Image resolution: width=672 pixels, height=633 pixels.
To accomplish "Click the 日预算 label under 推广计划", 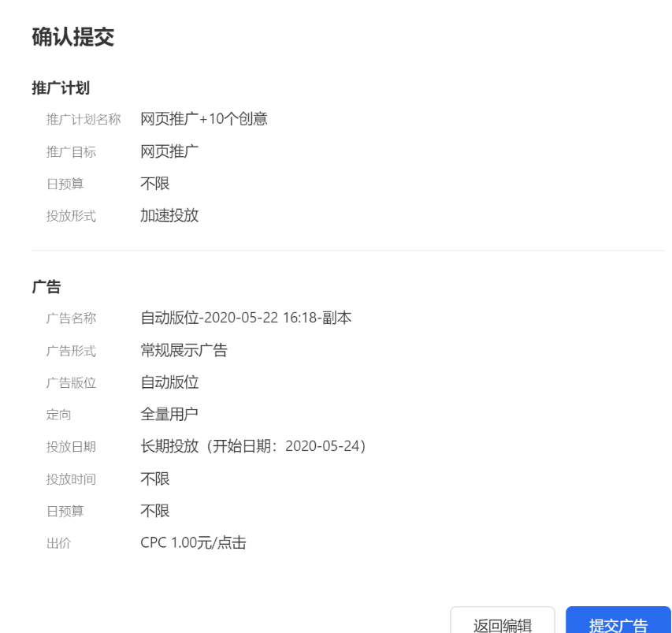I will (60, 183).
